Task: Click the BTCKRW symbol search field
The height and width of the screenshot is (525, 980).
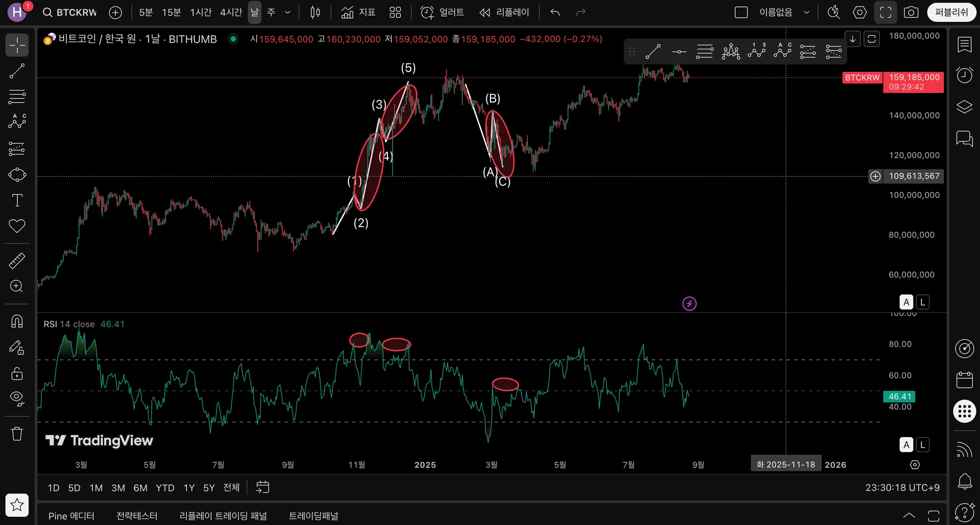Action: pyautogui.click(x=70, y=12)
